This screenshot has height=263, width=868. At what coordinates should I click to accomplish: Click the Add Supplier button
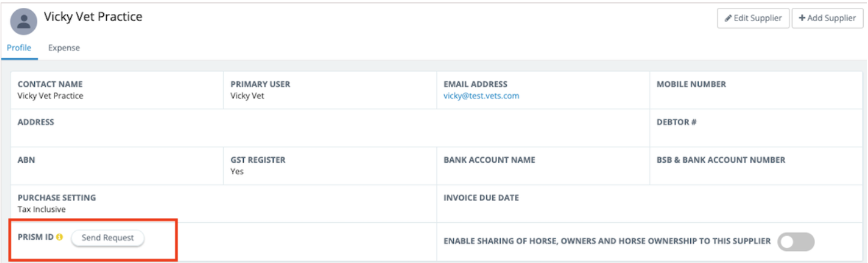pyautogui.click(x=827, y=18)
